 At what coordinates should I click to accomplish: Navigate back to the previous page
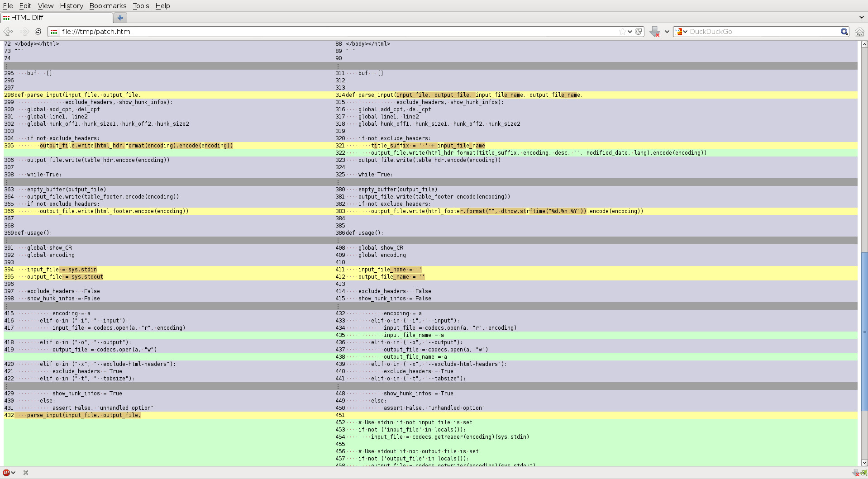tap(8, 32)
